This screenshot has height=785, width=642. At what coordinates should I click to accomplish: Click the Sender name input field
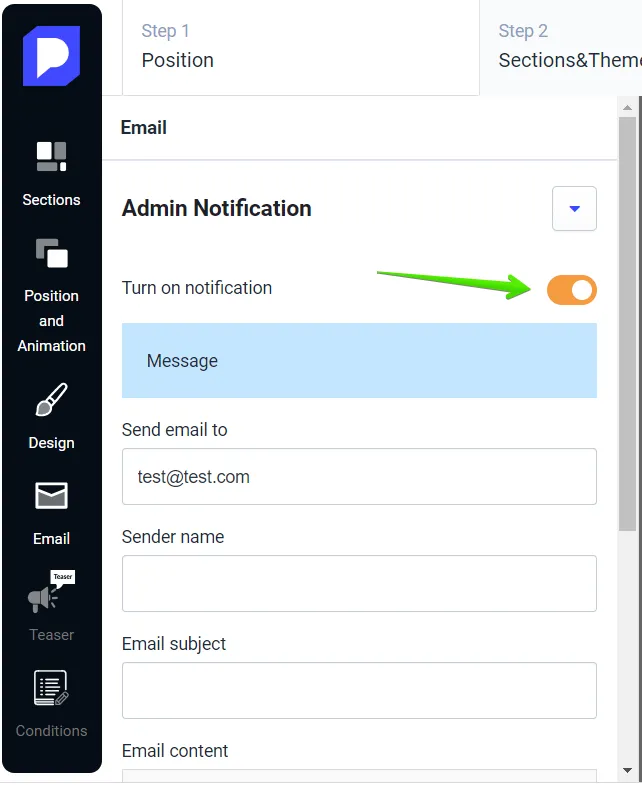coord(359,583)
